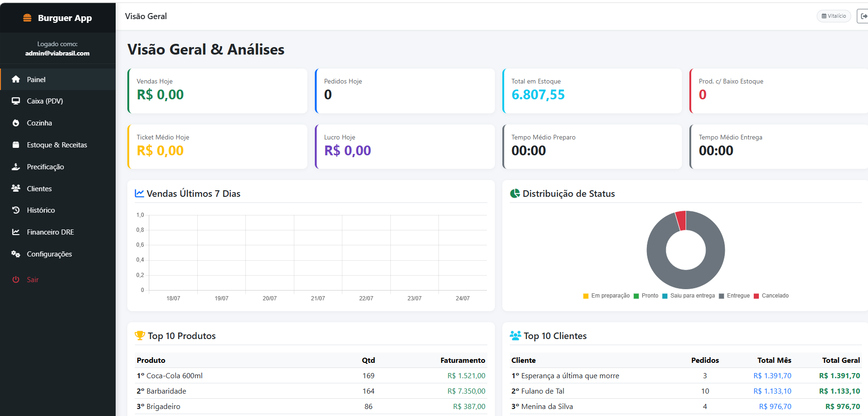Open Caixa (PDV) monitor icon
This screenshot has height=416, width=868.
pos(16,101)
